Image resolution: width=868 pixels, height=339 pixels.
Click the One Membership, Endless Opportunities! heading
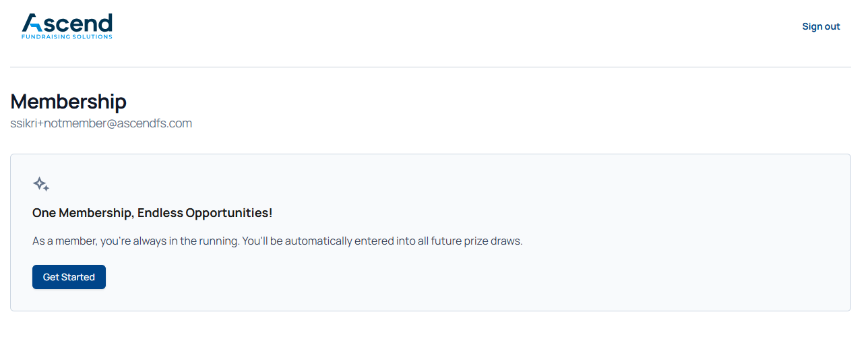point(152,213)
